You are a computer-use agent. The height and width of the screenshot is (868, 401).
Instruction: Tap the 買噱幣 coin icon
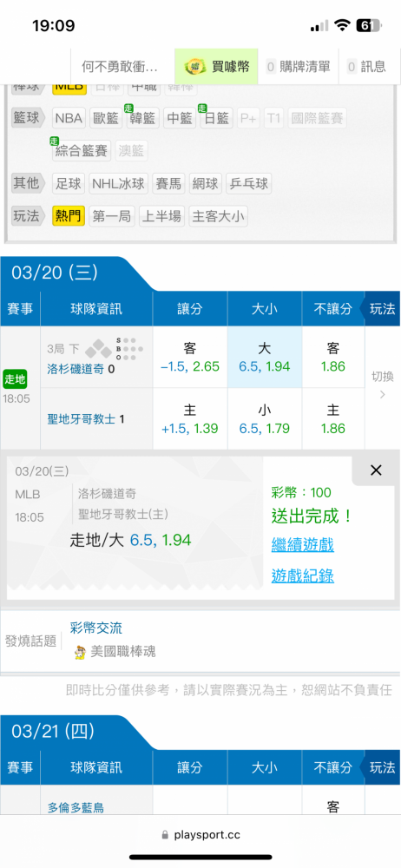click(194, 67)
